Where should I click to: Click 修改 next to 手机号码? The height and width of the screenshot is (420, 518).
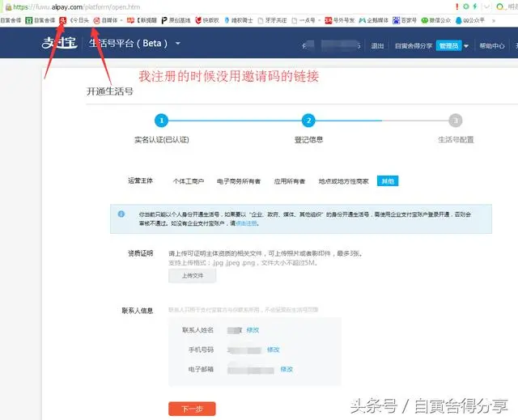[274, 350]
